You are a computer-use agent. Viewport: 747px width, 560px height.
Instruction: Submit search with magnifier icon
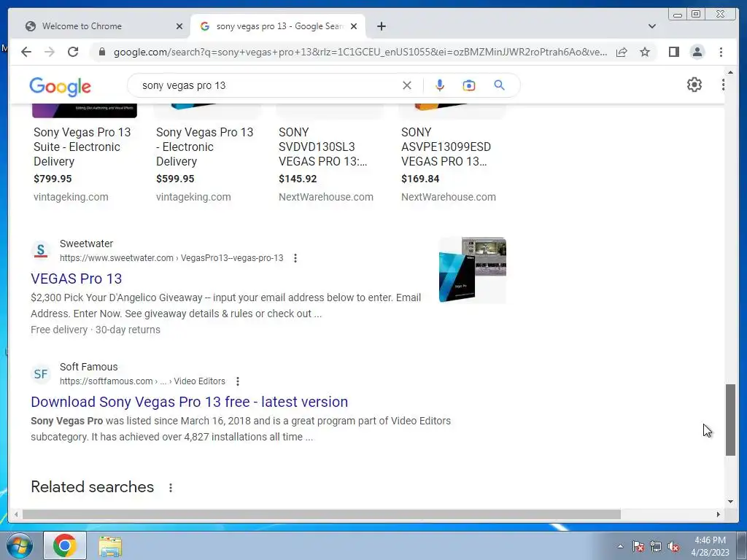point(499,85)
